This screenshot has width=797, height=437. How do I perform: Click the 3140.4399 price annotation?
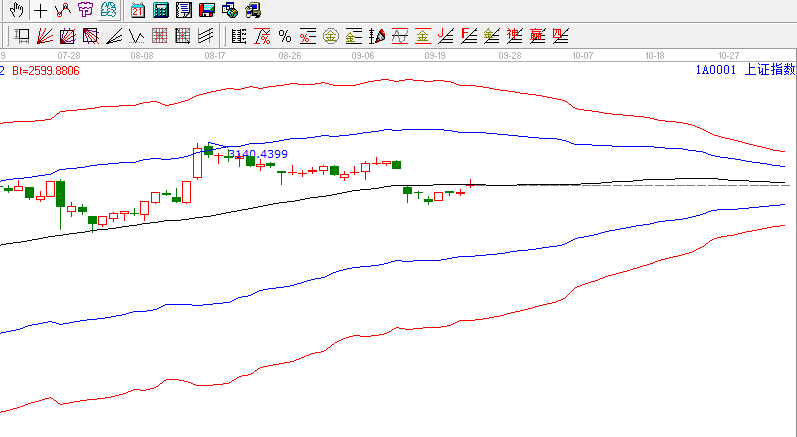258,154
